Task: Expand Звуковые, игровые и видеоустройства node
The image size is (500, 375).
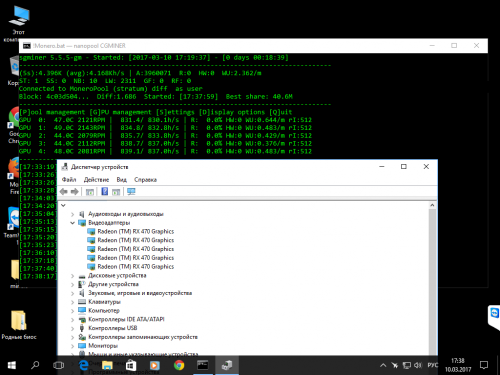Action: (x=72, y=293)
